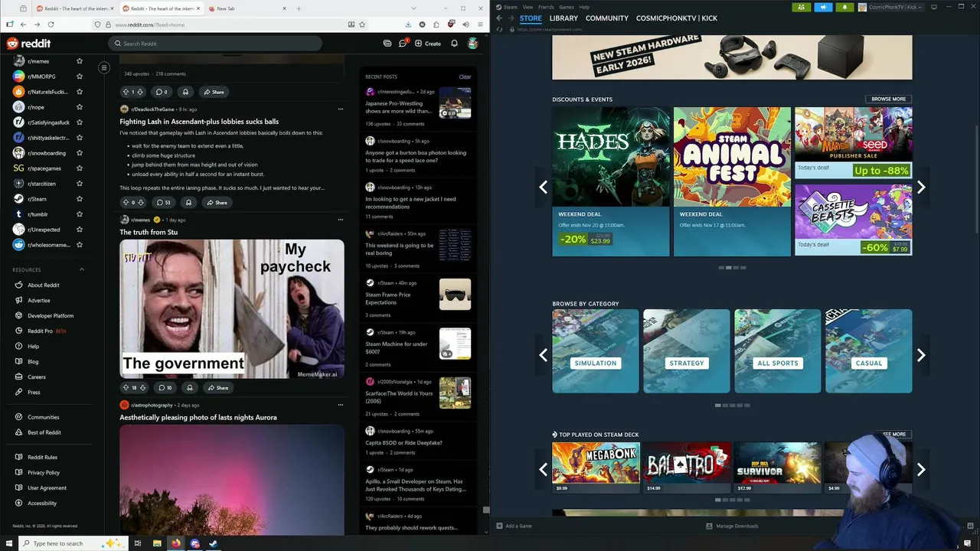Open Steam from Windows taskbar
The height and width of the screenshot is (551, 980).
(214, 543)
